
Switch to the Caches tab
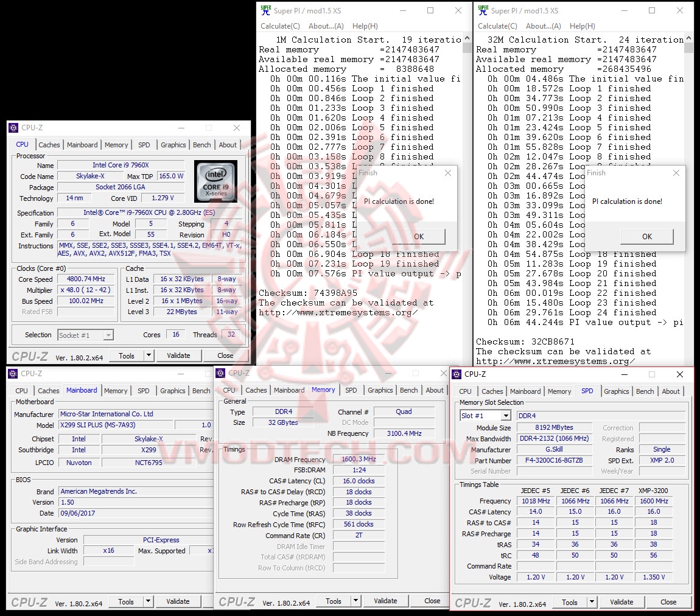tap(49, 144)
